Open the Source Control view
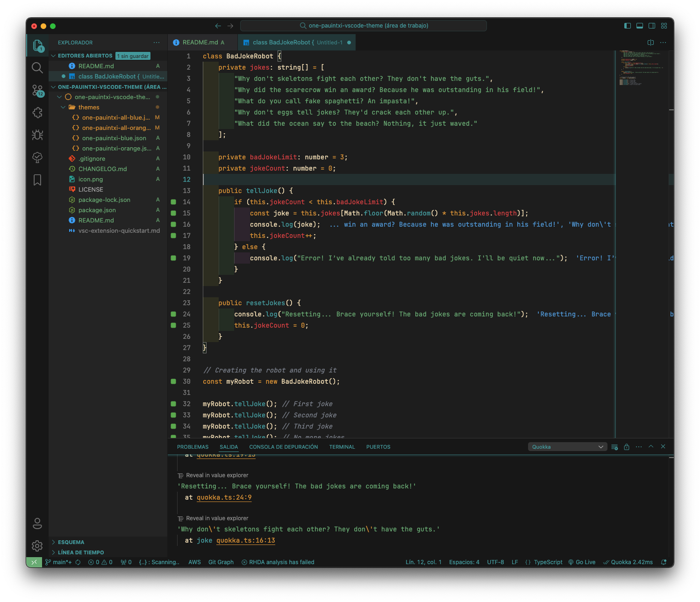The height and width of the screenshot is (602, 700). point(37,90)
